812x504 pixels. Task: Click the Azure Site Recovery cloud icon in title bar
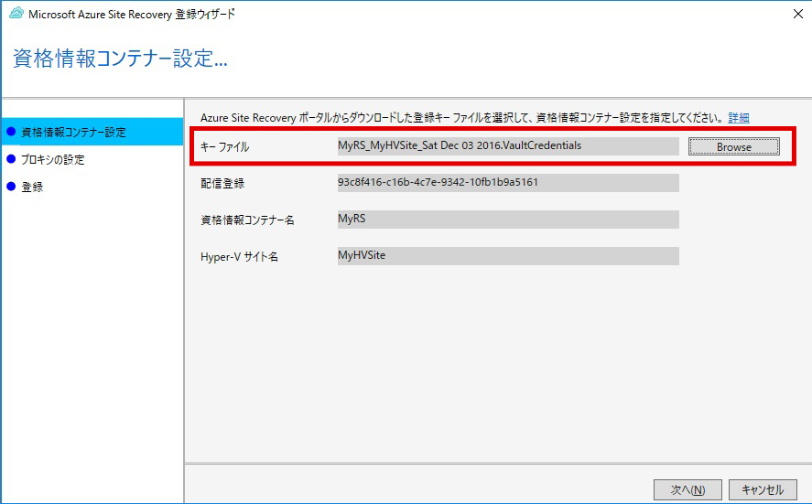coord(16,14)
